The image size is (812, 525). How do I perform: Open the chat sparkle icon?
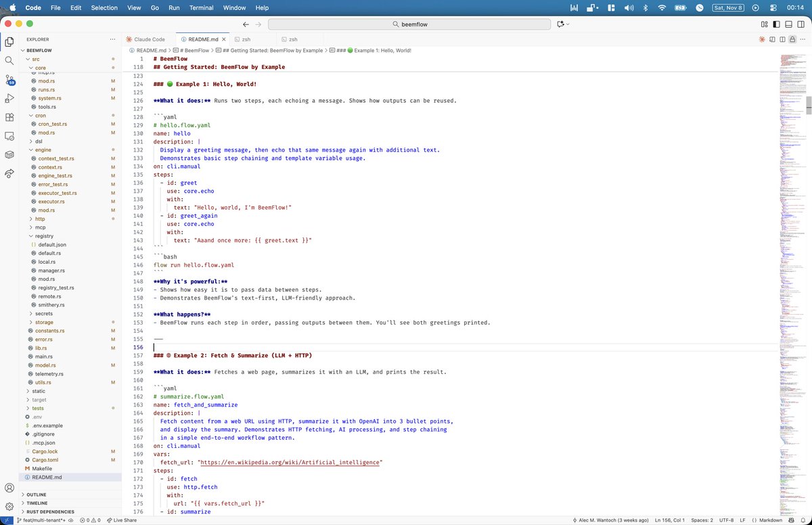click(x=560, y=24)
